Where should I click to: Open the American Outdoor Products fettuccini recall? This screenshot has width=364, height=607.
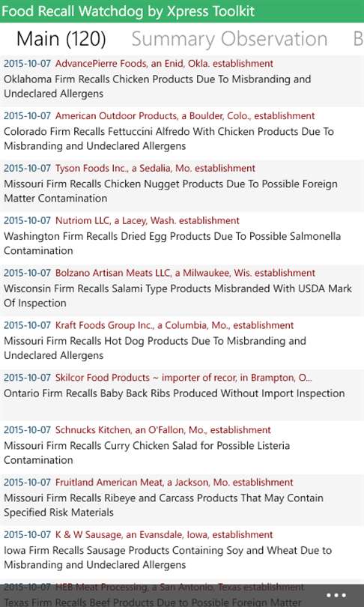[x=182, y=131]
